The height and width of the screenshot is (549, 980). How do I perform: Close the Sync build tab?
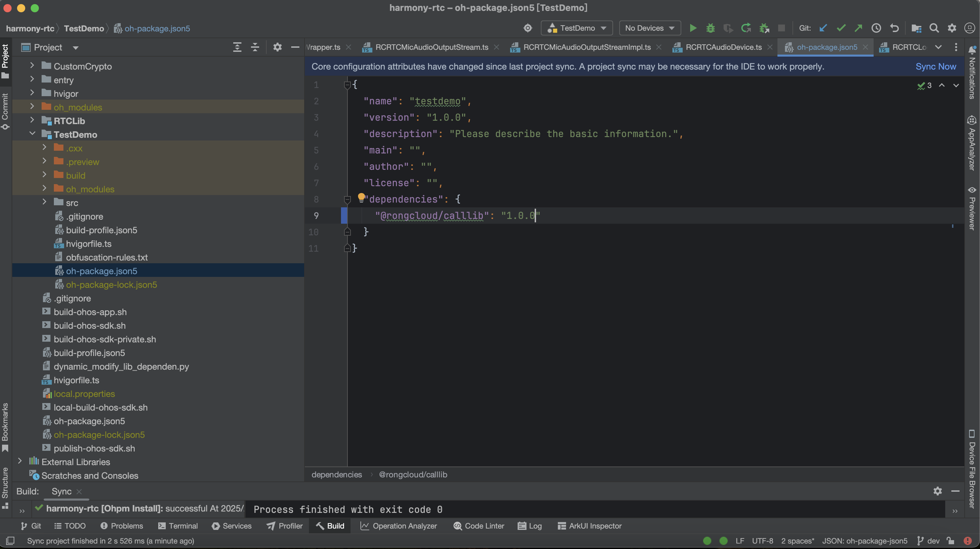click(79, 492)
